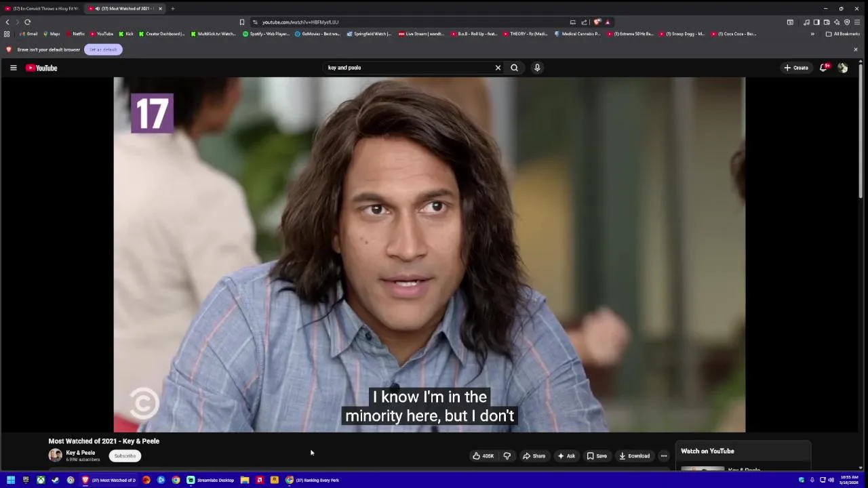Viewport: 868px width, 488px height.
Task: Open the Ranking Every Perk Chrome window
Action: 313,480
